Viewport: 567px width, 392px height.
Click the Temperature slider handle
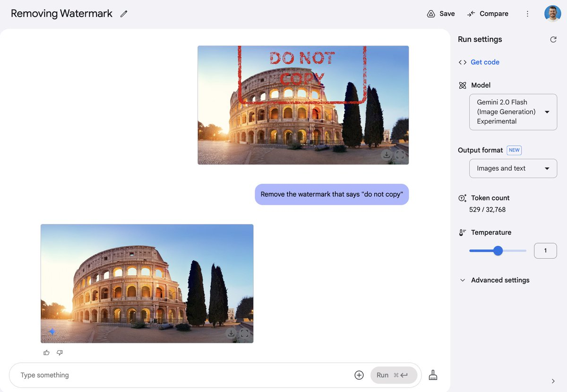point(498,251)
